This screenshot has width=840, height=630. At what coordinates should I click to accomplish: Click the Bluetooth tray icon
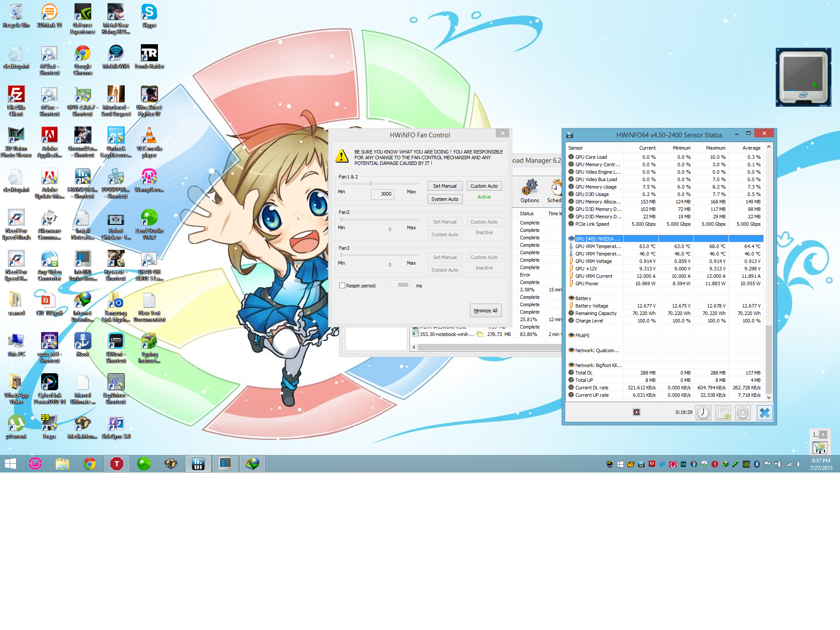click(757, 464)
